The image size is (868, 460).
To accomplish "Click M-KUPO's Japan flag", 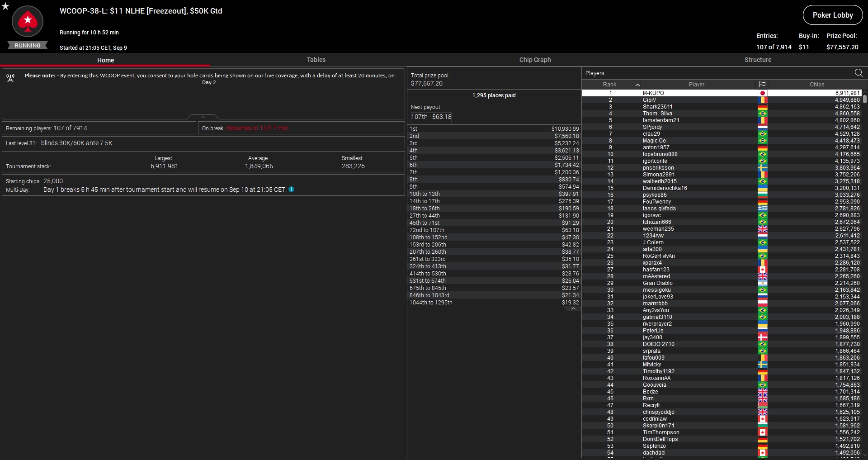I will click(763, 93).
